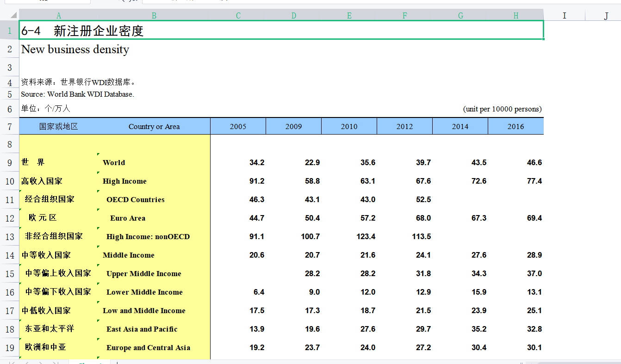Click the '(unit per 10000 persons)' cell

tap(502, 109)
